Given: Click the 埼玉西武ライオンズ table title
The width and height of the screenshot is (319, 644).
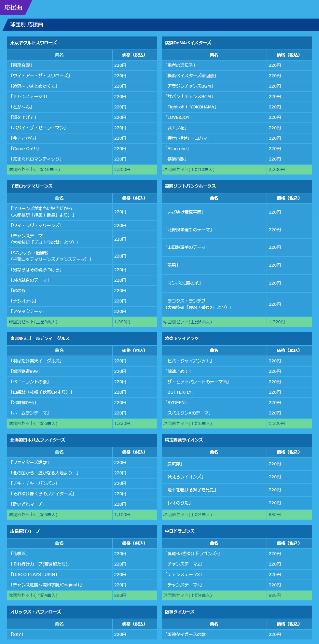Looking at the screenshot, I should click(237, 440).
